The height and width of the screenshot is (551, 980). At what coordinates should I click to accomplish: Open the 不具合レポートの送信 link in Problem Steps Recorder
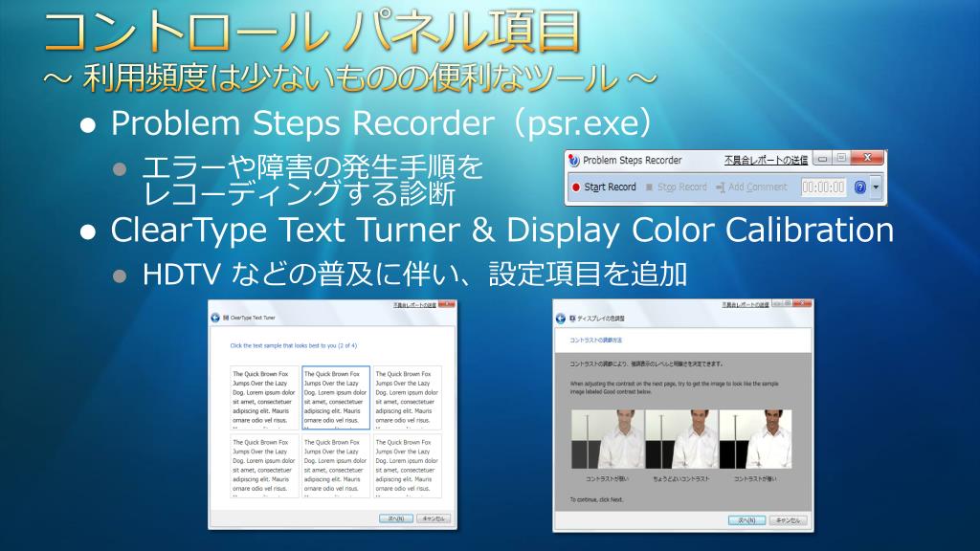766,161
